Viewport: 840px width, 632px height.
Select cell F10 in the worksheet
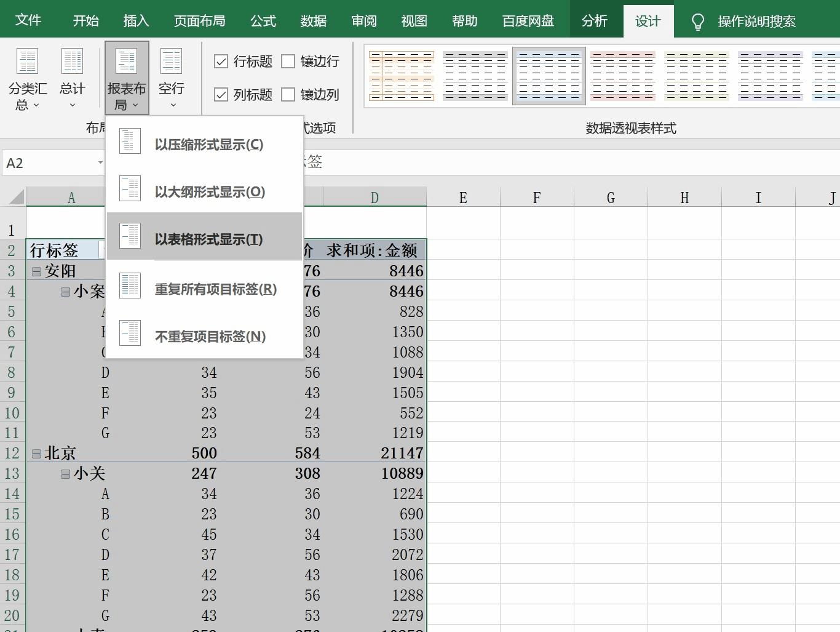pyautogui.click(x=536, y=413)
